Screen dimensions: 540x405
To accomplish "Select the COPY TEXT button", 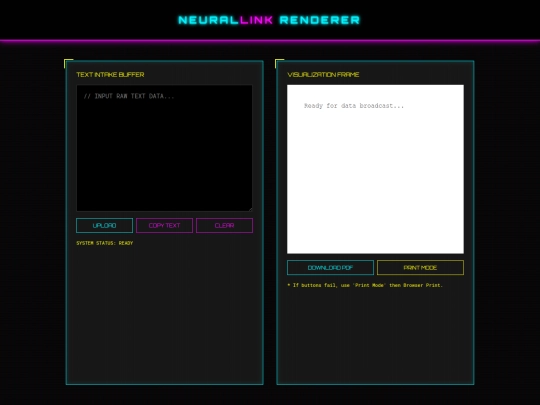I will point(164,226).
